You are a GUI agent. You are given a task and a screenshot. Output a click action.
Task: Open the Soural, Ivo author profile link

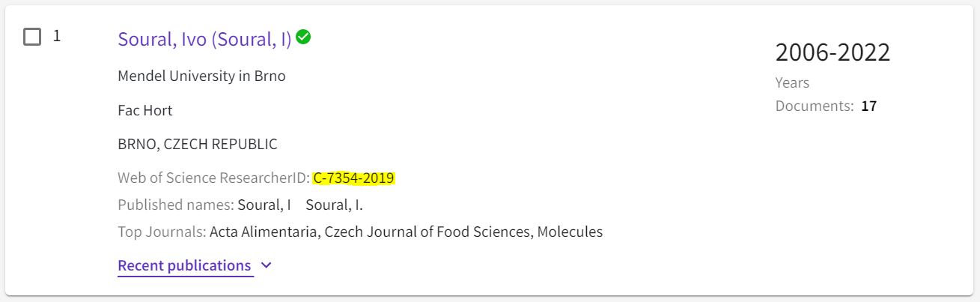tap(204, 39)
